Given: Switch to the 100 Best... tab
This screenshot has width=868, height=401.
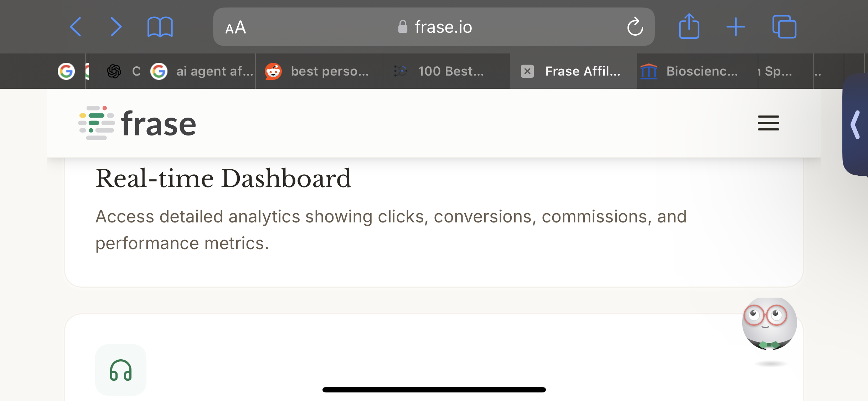Looking at the screenshot, I should (x=446, y=71).
